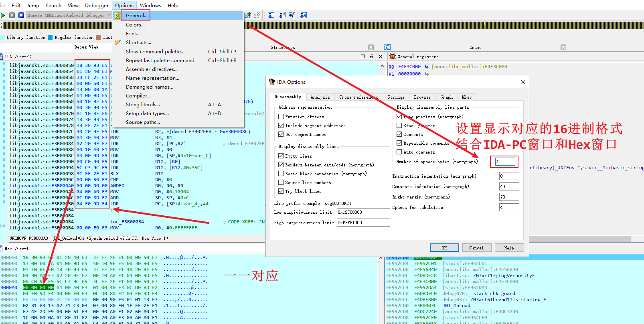
Task: Start the debugger process with play icon
Action: [3, 15]
